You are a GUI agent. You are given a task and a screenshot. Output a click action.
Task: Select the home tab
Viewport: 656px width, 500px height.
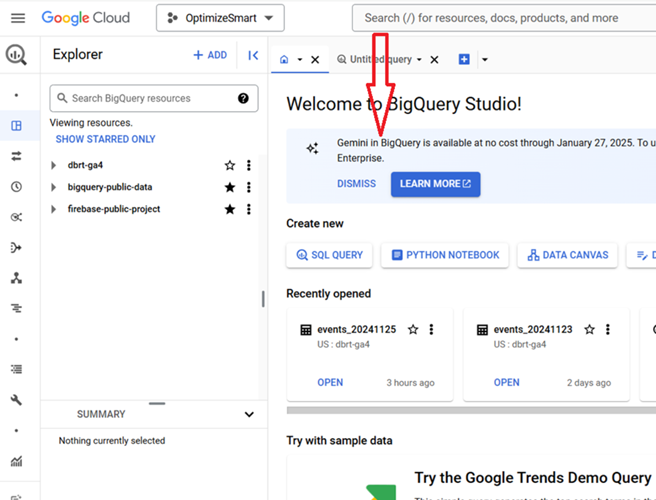click(x=285, y=60)
